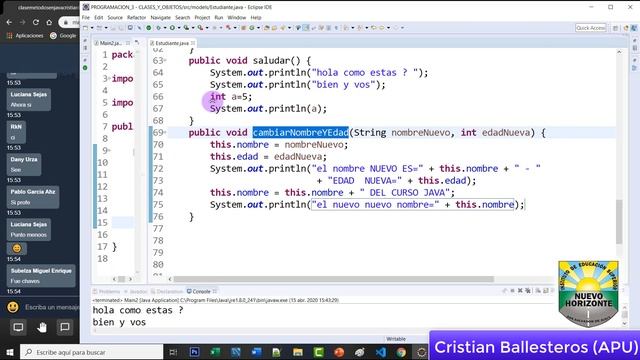Expand the Run dropdown arrow

point(179,28)
